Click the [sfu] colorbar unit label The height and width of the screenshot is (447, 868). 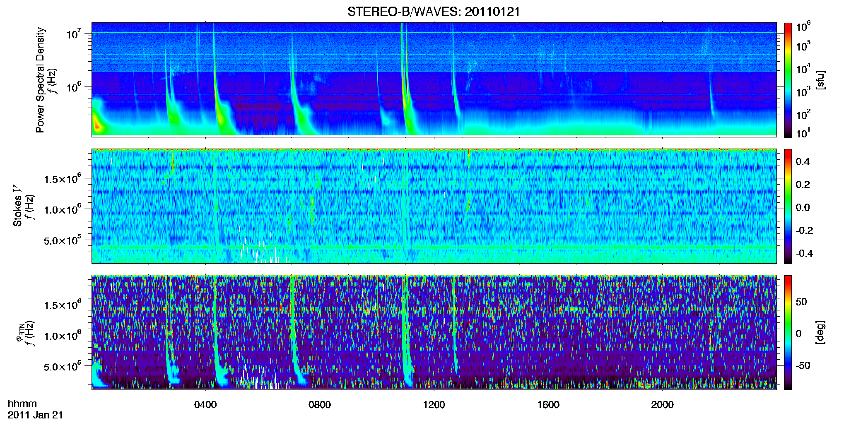[820, 80]
